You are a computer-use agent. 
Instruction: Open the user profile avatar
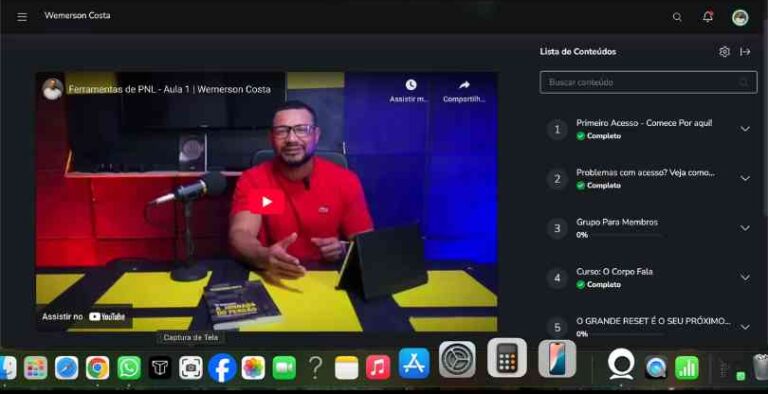(740, 17)
